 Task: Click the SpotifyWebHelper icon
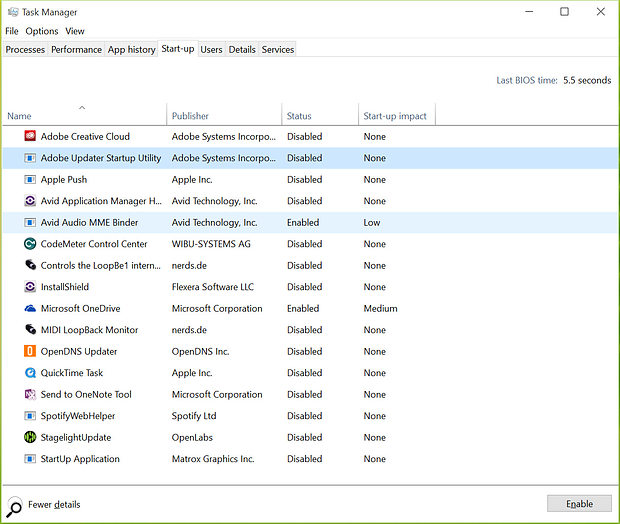tap(30, 416)
